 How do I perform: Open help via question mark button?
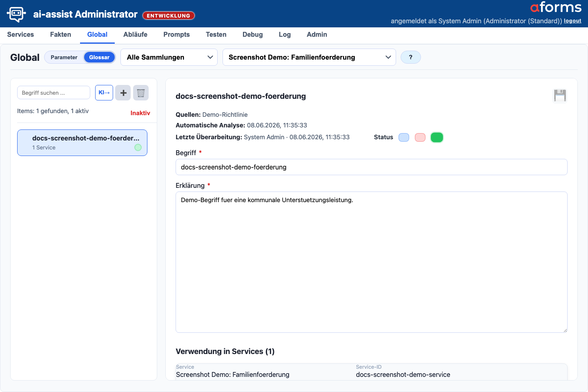click(411, 57)
